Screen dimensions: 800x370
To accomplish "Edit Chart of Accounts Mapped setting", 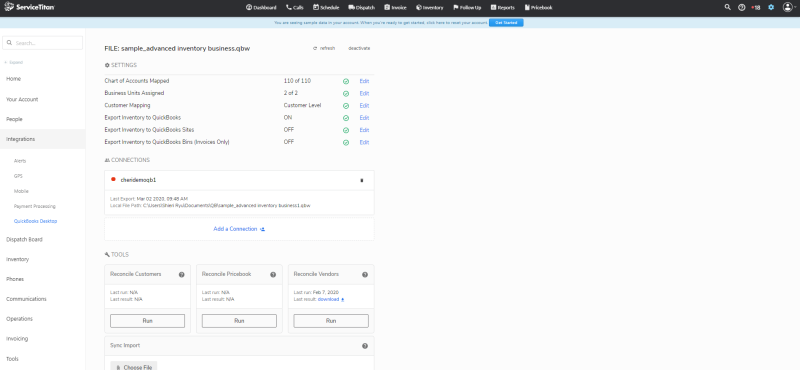I will [364, 81].
